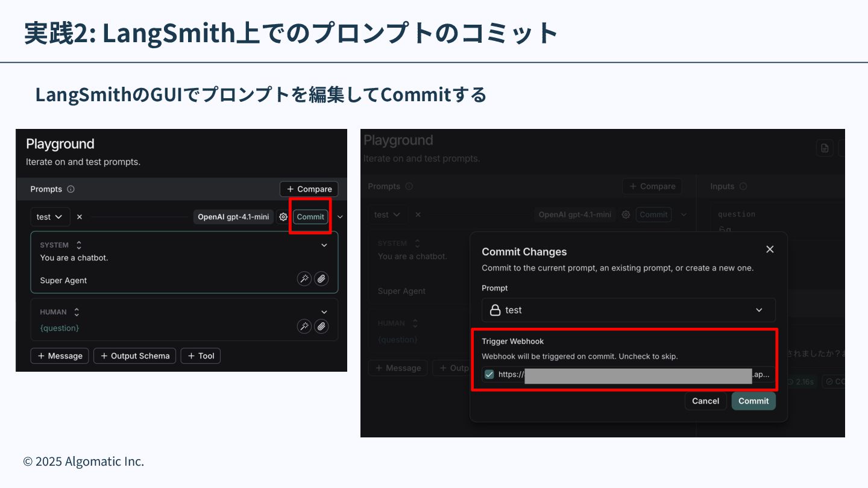Click + Compare button in left Playground

309,189
